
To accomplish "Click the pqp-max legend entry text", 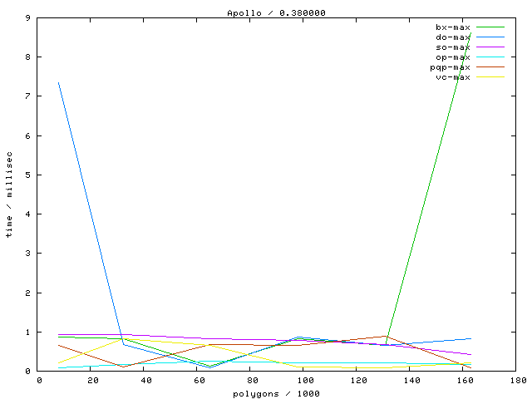I will 450,67.
